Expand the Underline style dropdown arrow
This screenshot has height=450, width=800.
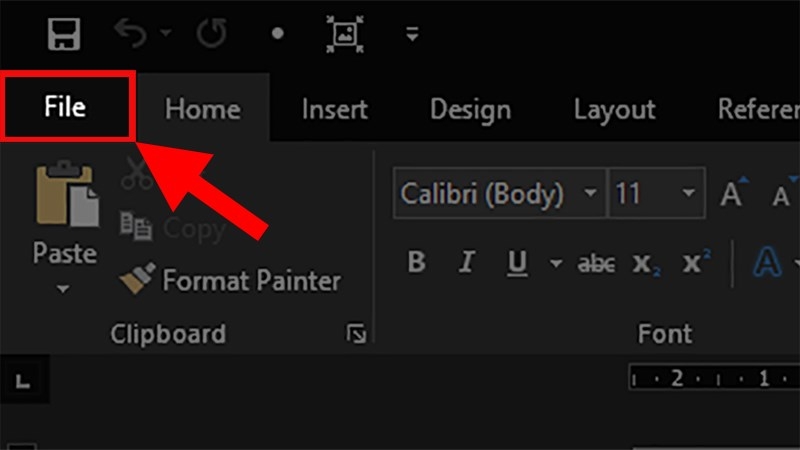point(556,263)
